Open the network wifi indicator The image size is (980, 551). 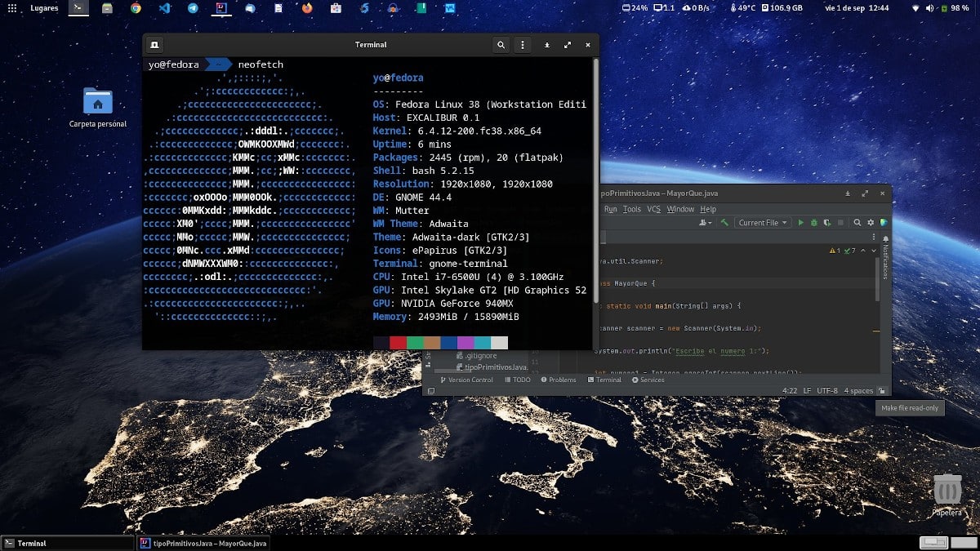(915, 8)
